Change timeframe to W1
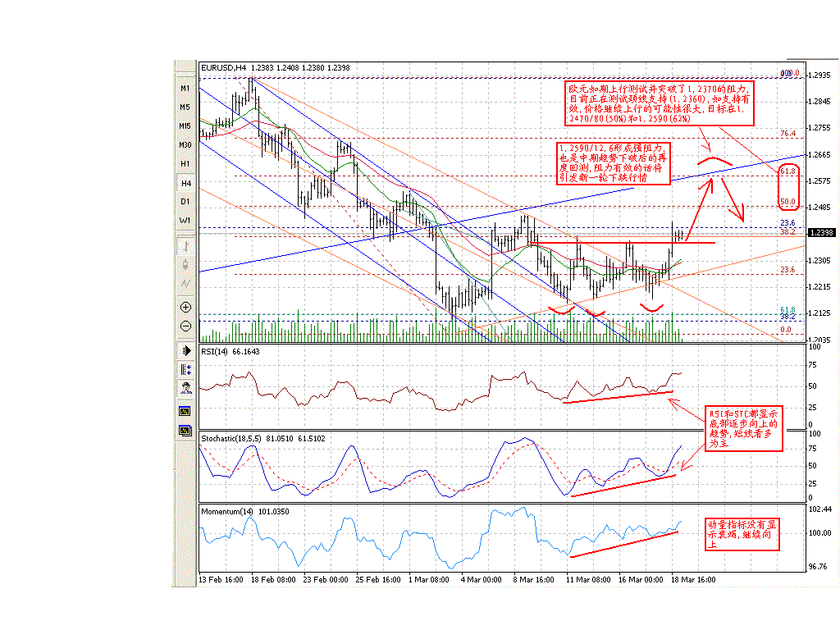 point(185,220)
